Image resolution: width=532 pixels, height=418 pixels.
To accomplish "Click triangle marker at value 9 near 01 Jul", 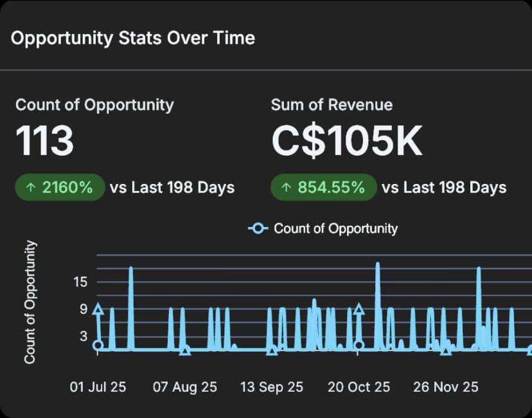I will [98, 309].
